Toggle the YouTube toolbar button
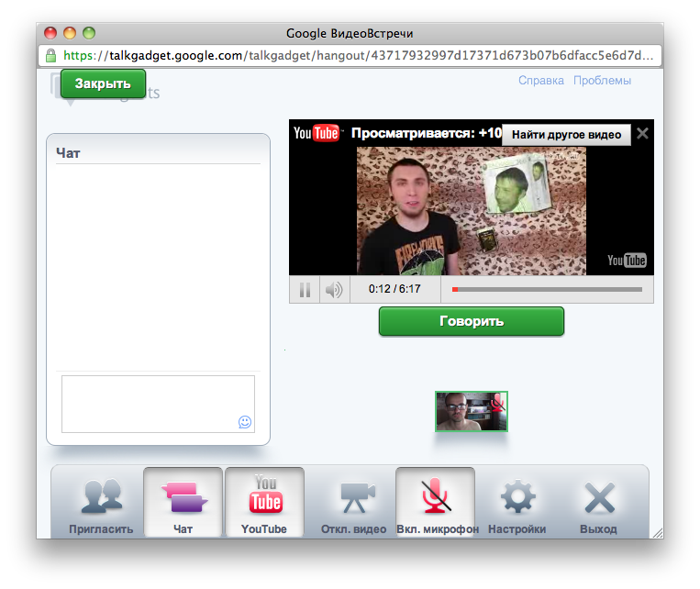Screen dimensions: 700x589 coord(265,503)
